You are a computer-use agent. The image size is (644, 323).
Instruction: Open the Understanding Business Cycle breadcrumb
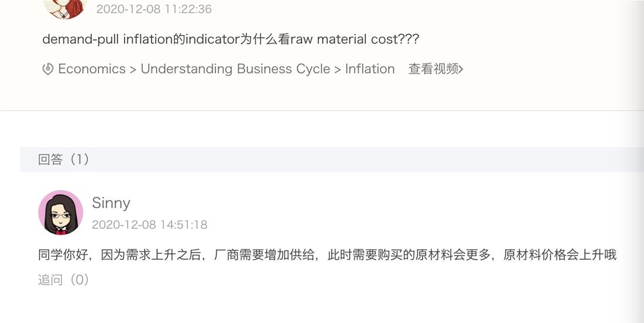(x=235, y=69)
